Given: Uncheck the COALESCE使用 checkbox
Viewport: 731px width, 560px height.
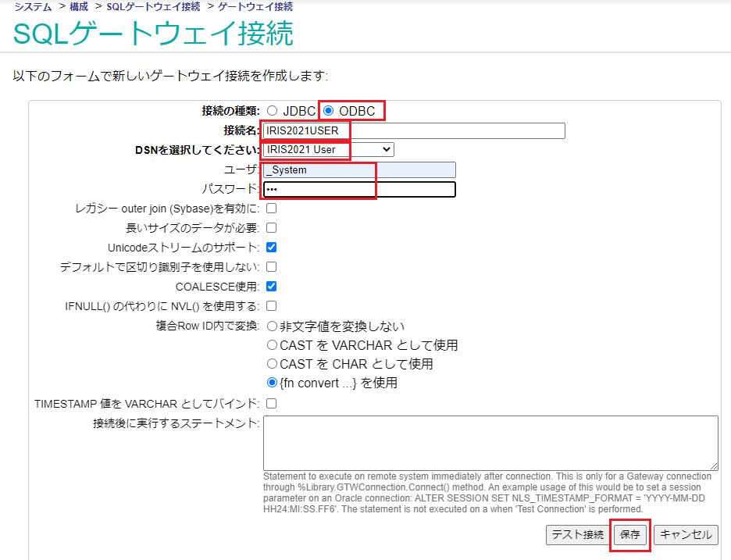Looking at the screenshot, I should click(x=272, y=287).
